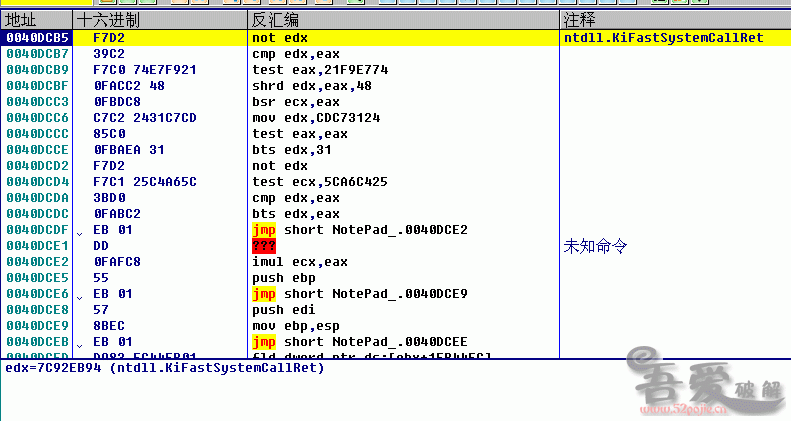Select the ntdll.KiFastSystemCallRet comment in the top row
This screenshot has height=421, width=791.
pos(650,37)
